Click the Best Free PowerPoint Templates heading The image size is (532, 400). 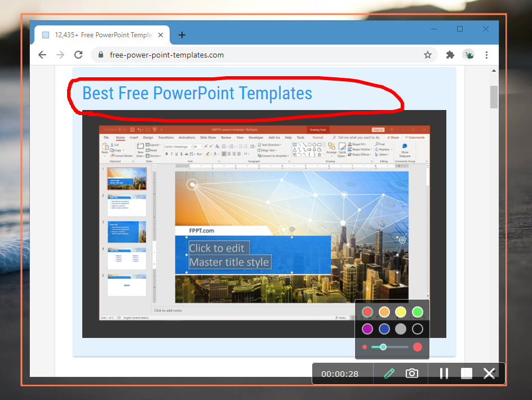point(197,93)
